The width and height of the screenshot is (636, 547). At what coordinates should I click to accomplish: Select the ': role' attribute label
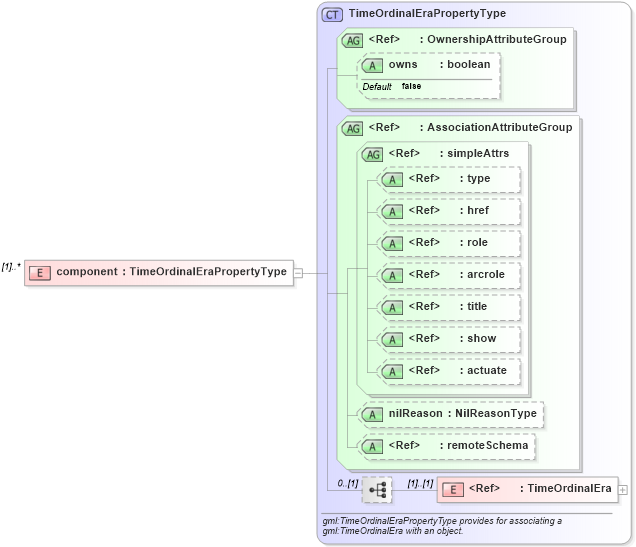[474, 242]
